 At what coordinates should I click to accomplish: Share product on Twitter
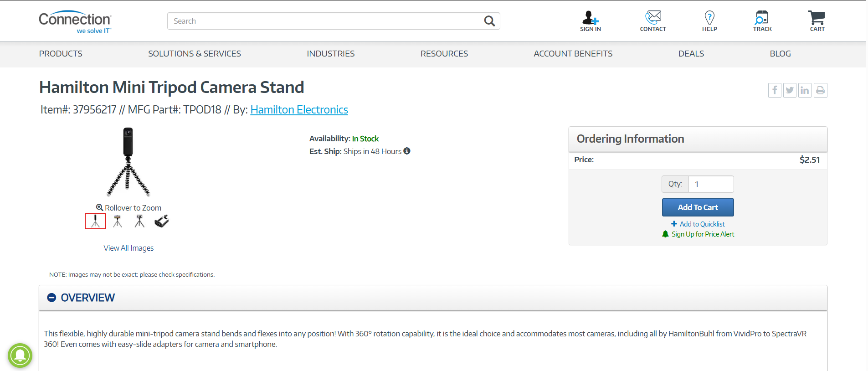point(790,90)
